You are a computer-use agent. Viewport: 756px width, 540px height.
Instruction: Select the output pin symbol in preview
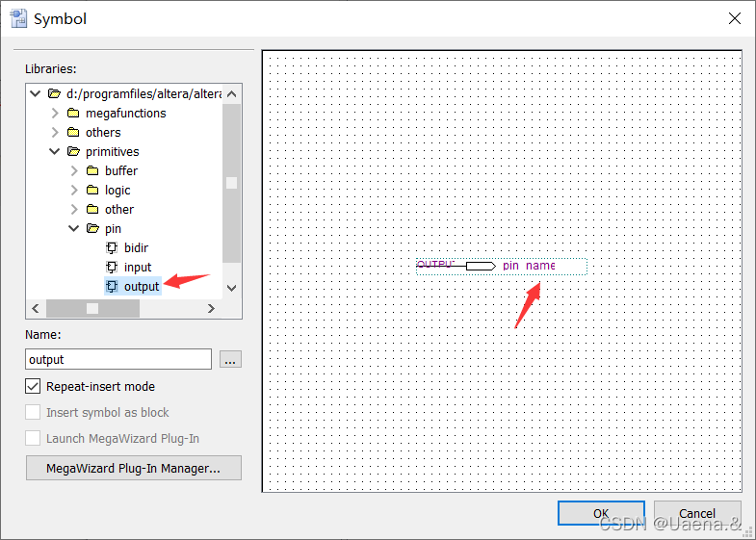coord(502,267)
